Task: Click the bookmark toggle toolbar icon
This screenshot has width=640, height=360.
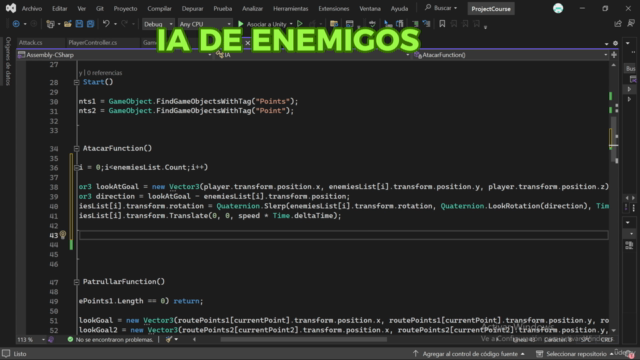Action: click(x=442, y=24)
